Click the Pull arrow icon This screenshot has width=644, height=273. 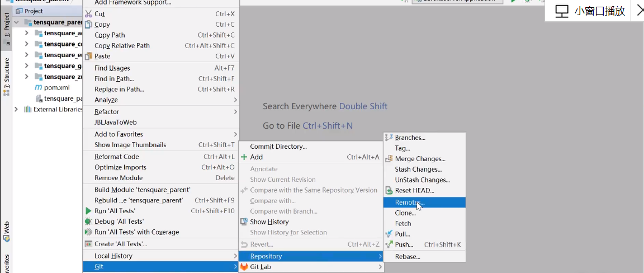click(x=389, y=234)
